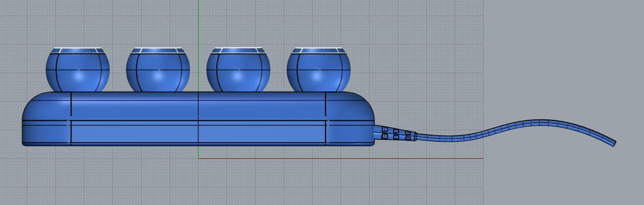
Task: Click the white top rim of third sphere
Action: [x=238, y=49]
